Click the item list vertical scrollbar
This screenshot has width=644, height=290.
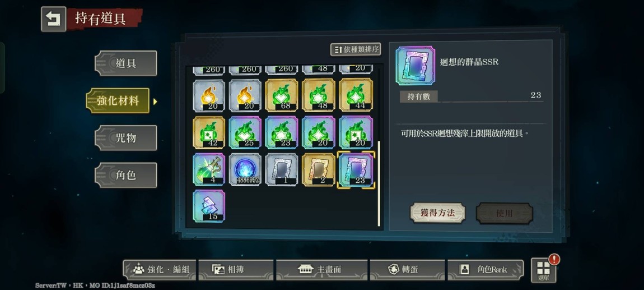pyautogui.click(x=379, y=183)
